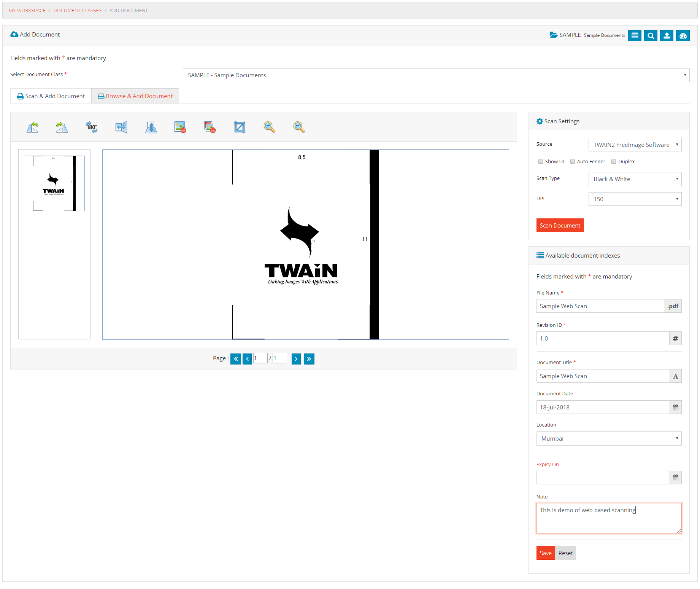The image size is (700, 589).
Task: Rotate the scanned image left
Action: (32, 127)
